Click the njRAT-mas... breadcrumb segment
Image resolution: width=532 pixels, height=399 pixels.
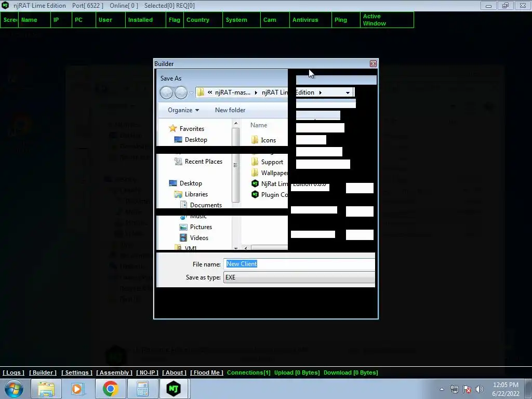[x=233, y=92]
